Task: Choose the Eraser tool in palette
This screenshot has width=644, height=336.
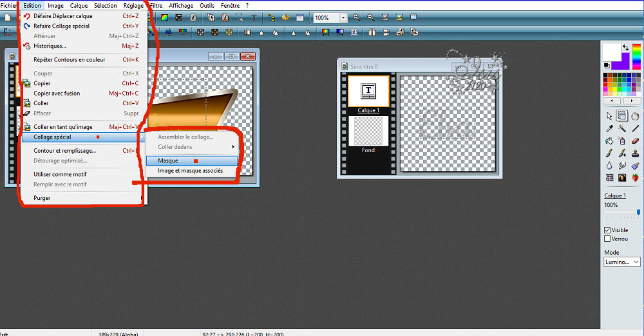Action: click(636, 141)
